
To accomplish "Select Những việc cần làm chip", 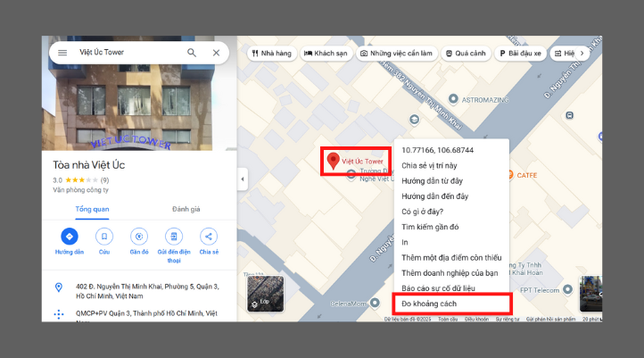I will (397, 54).
